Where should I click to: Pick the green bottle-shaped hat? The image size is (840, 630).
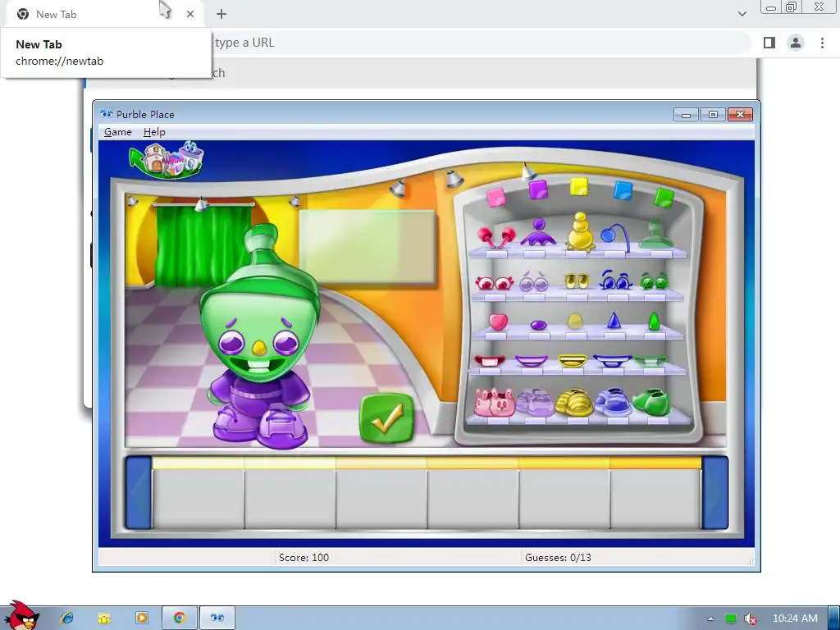tap(655, 234)
